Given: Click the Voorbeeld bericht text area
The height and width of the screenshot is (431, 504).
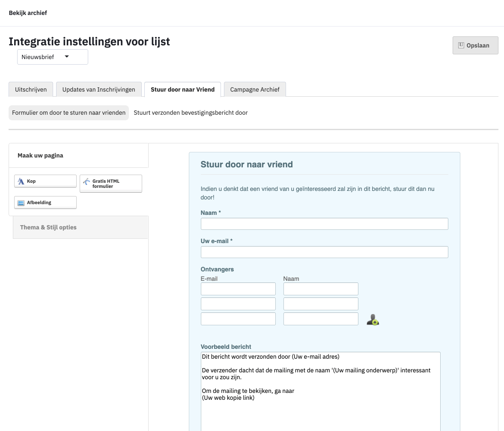Looking at the screenshot, I should pyautogui.click(x=320, y=392).
